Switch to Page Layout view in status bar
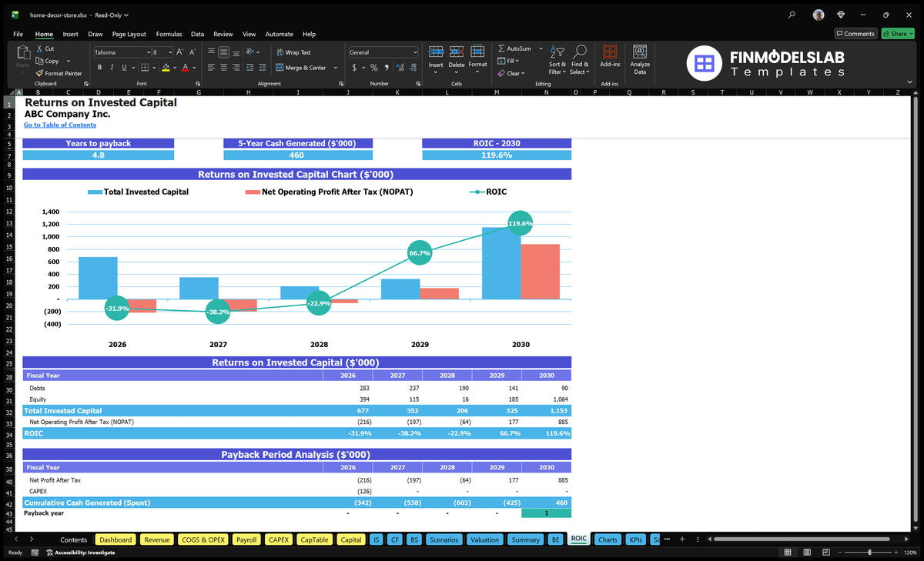924x561 pixels. [807, 553]
